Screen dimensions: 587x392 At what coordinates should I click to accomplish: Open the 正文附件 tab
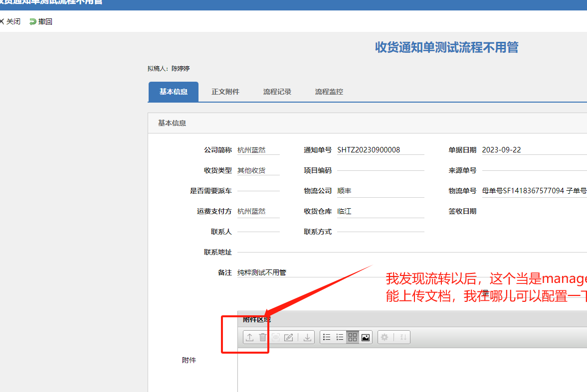coord(225,92)
